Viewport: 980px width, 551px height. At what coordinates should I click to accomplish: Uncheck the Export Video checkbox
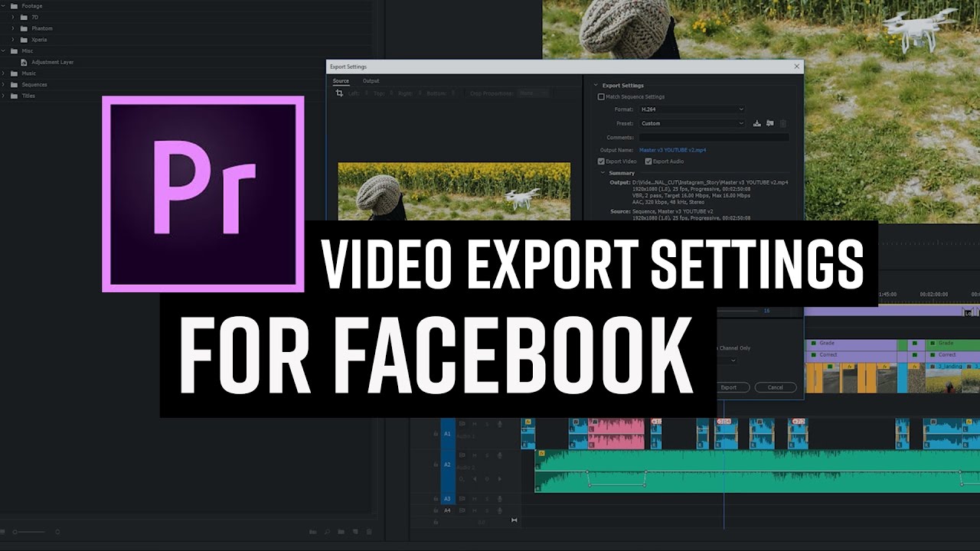click(x=601, y=161)
